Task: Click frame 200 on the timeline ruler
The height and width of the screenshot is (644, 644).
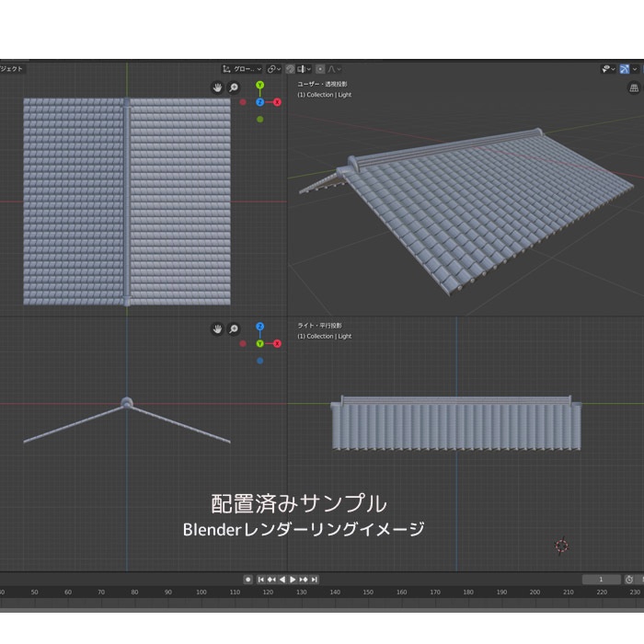Action: [535, 592]
